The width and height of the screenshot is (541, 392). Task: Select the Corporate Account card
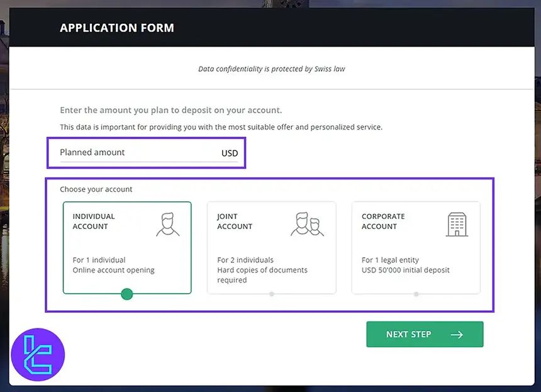tap(416, 247)
